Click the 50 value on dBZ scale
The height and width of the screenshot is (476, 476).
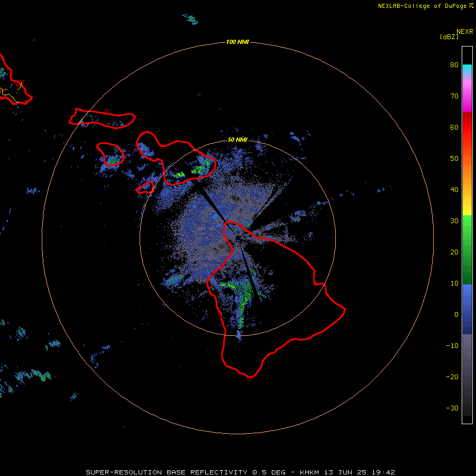click(454, 159)
